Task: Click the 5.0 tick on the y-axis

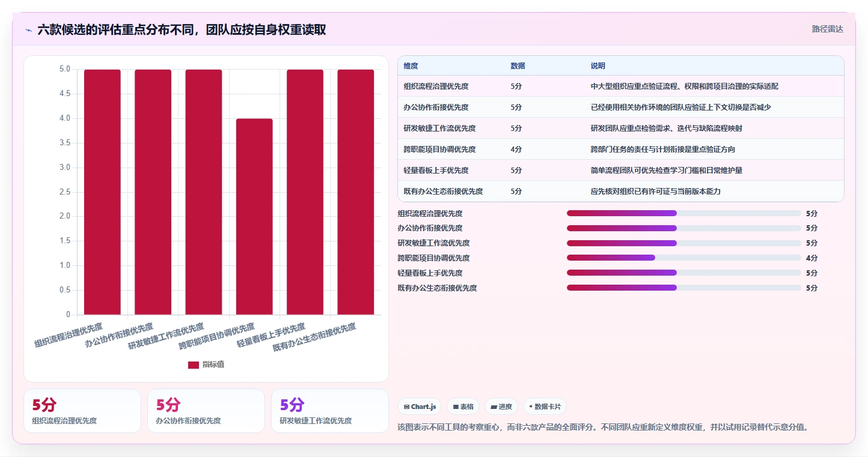Action: click(64, 69)
